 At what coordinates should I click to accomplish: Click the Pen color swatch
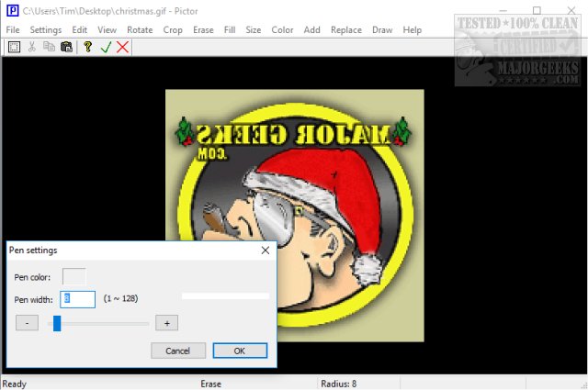74,277
